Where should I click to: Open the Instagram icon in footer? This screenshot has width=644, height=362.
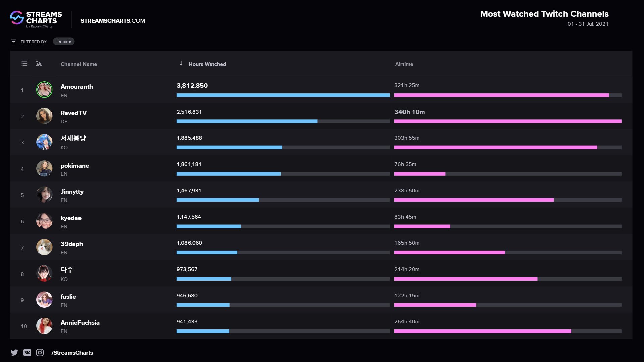tap(40, 352)
